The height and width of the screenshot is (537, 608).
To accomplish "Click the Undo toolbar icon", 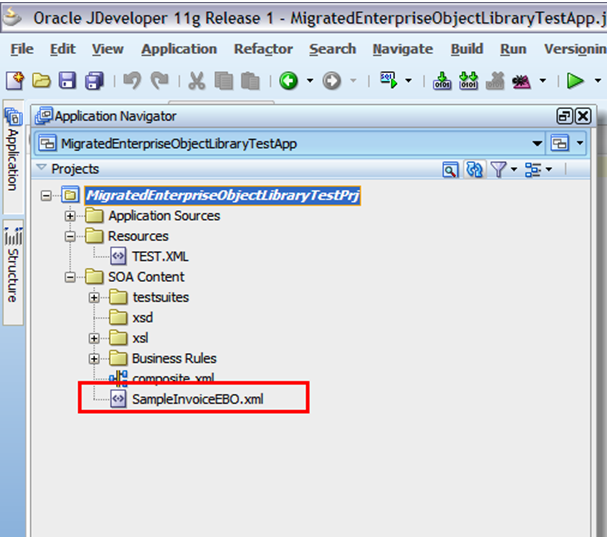I will 132,81.
